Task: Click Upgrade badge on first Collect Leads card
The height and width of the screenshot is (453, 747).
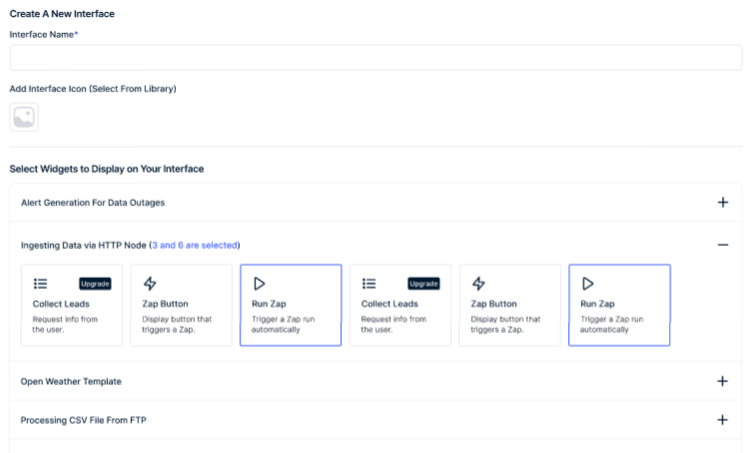Action: point(95,284)
